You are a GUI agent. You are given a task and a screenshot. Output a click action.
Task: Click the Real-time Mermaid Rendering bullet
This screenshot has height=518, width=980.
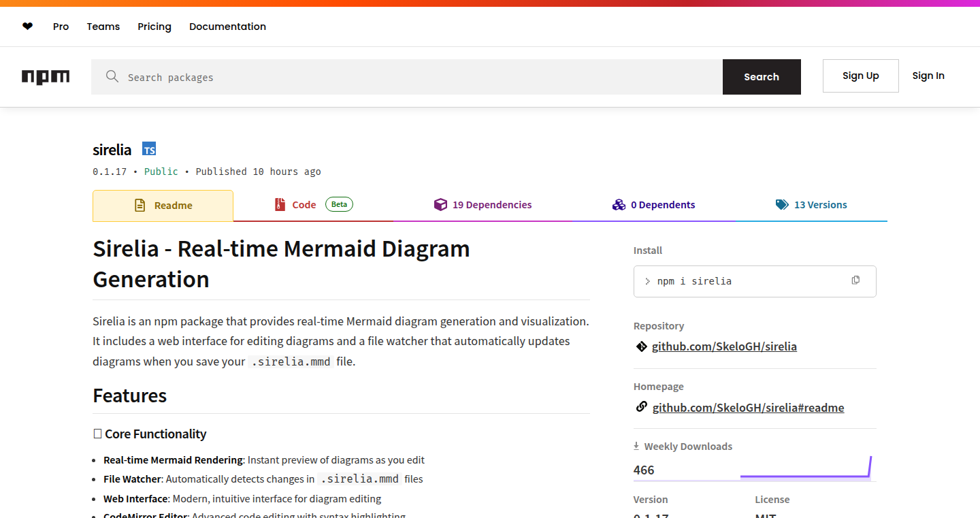coord(264,460)
